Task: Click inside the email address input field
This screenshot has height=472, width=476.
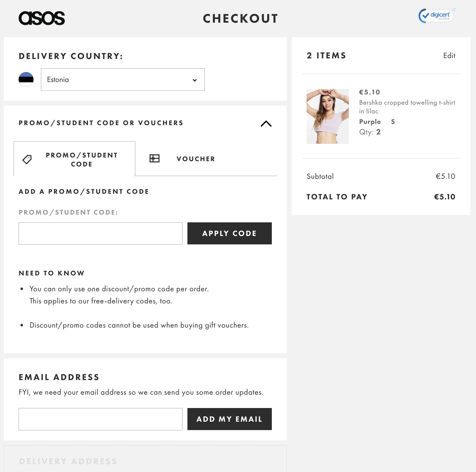Action: coord(100,419)
